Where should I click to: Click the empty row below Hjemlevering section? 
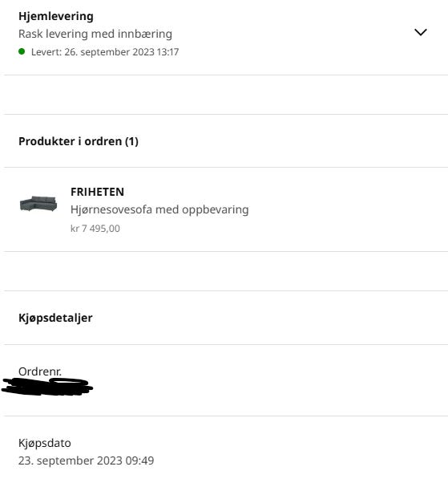tap(226, 95)
